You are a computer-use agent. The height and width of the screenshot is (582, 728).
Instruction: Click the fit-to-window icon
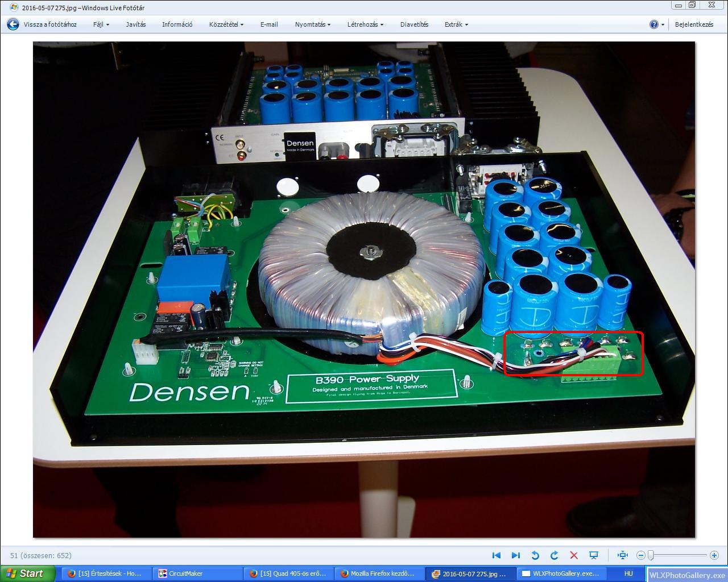coord(623,555)
